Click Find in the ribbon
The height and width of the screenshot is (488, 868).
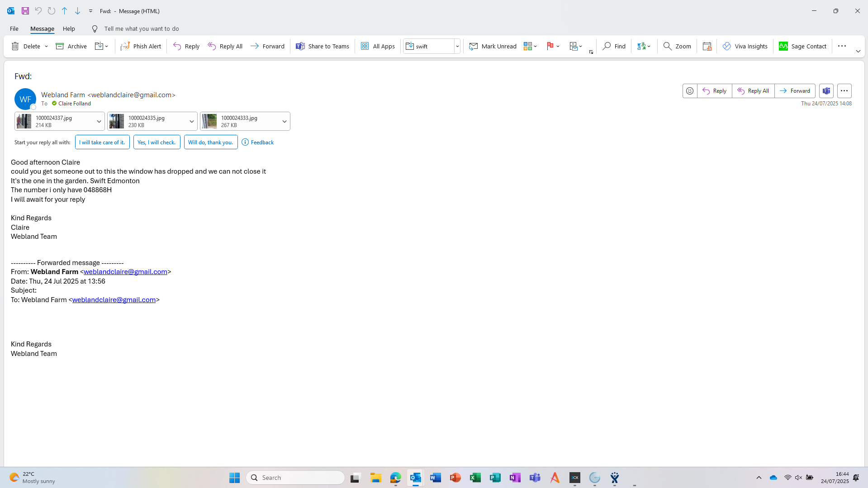tap(614, 46)
